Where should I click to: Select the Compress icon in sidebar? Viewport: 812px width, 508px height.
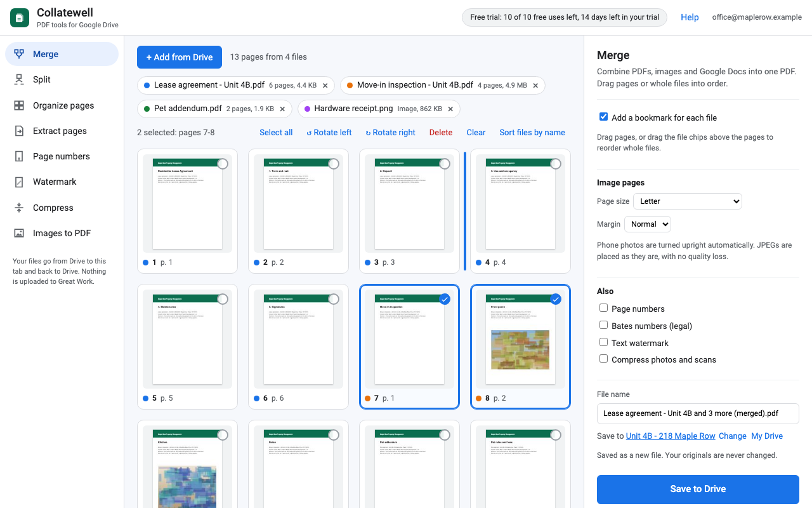pos(19,208)
